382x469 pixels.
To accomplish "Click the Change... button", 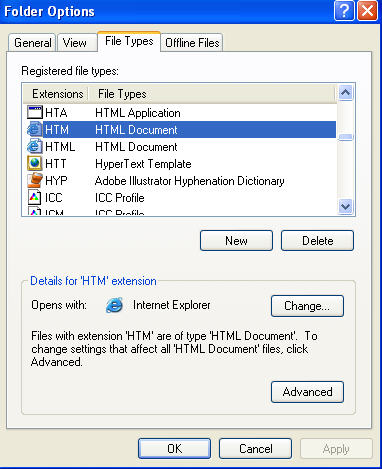I will pos(307,306).
